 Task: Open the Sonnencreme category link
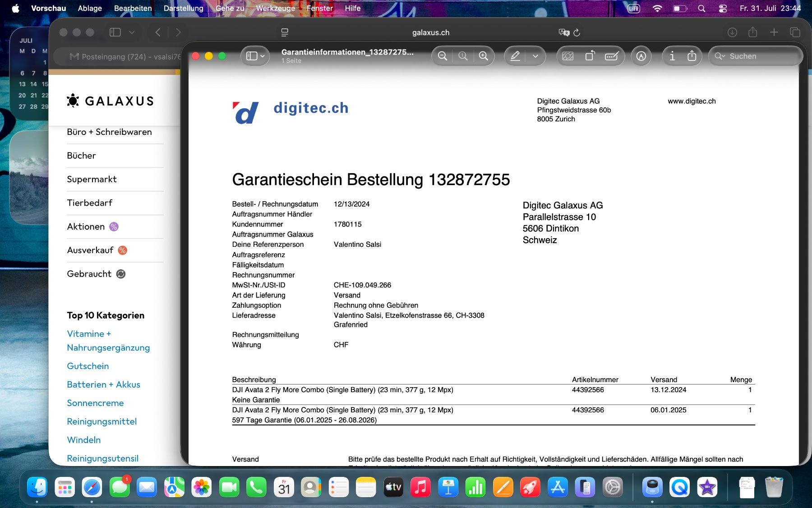(95, 403)
